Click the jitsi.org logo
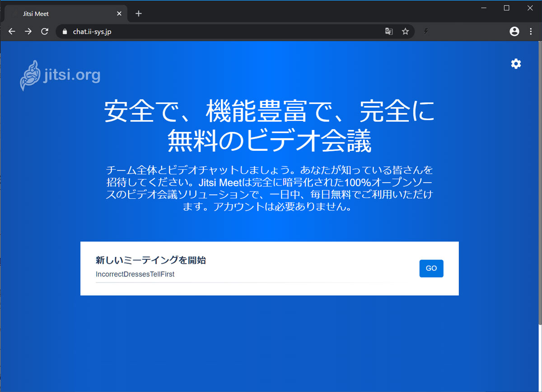The width and height of the screenshot is (542, 392). (60, 75)
